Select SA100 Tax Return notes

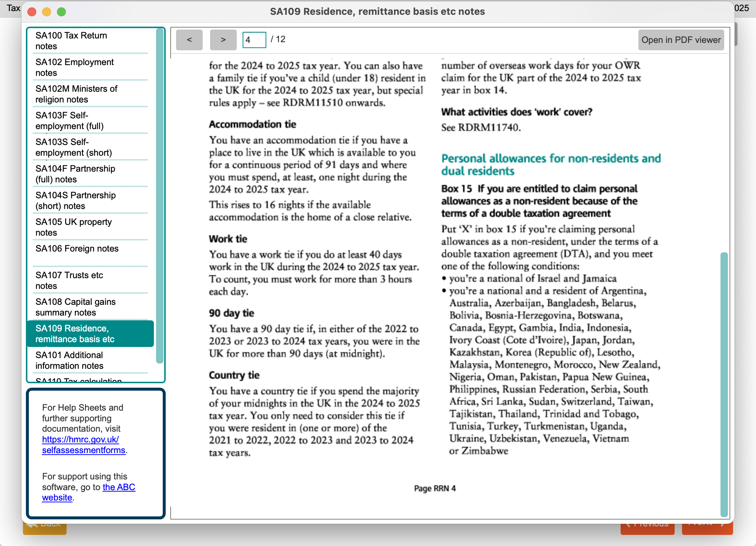coord(91,41)
